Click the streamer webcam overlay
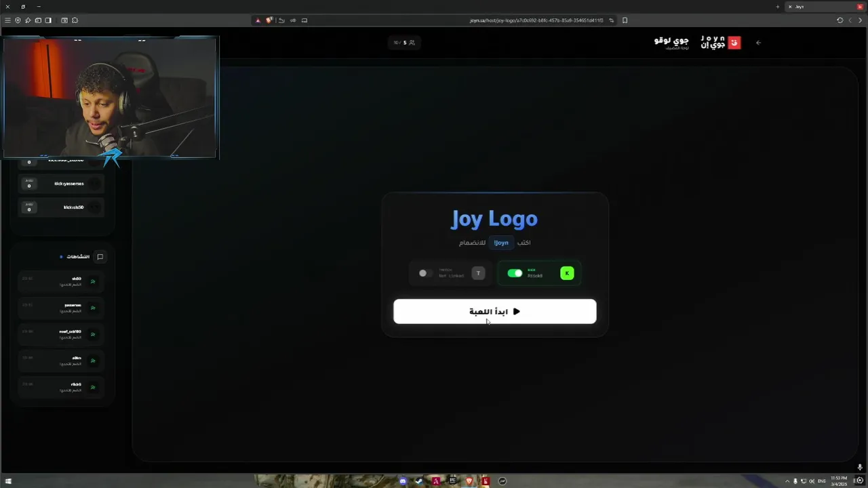 point(110,97)
